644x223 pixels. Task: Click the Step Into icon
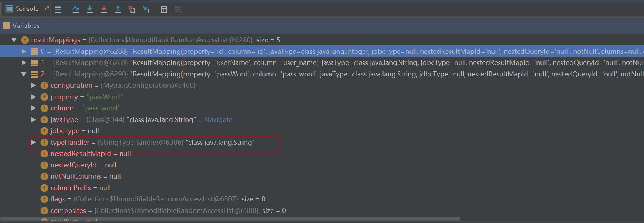tap(90, 9)
